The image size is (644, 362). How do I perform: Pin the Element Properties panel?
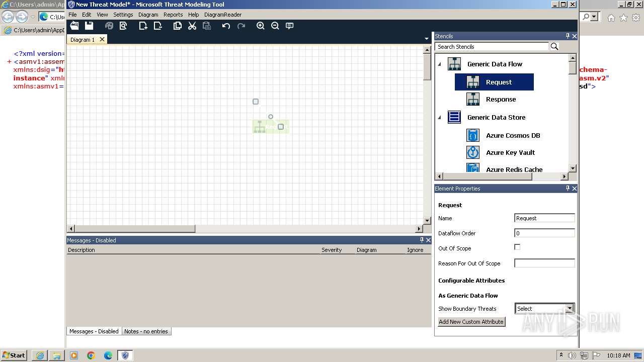568,189
